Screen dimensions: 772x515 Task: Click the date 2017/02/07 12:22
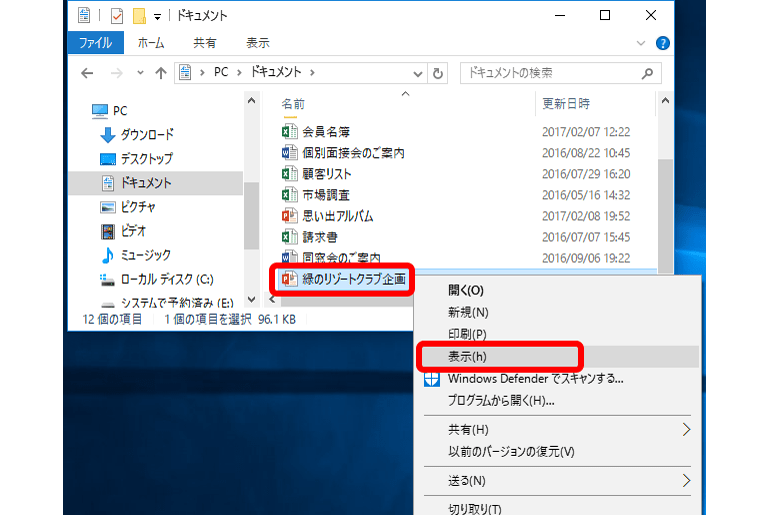pyautogui.click(x=586, y=132)
